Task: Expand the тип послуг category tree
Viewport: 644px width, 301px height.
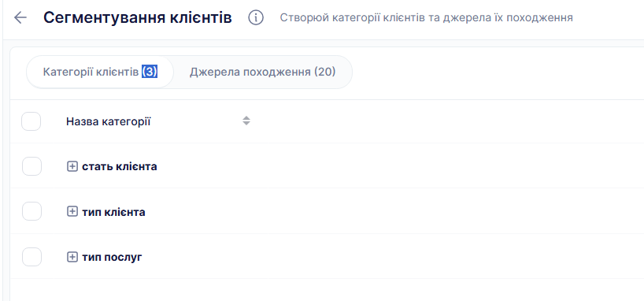Action: coord(72,257)
